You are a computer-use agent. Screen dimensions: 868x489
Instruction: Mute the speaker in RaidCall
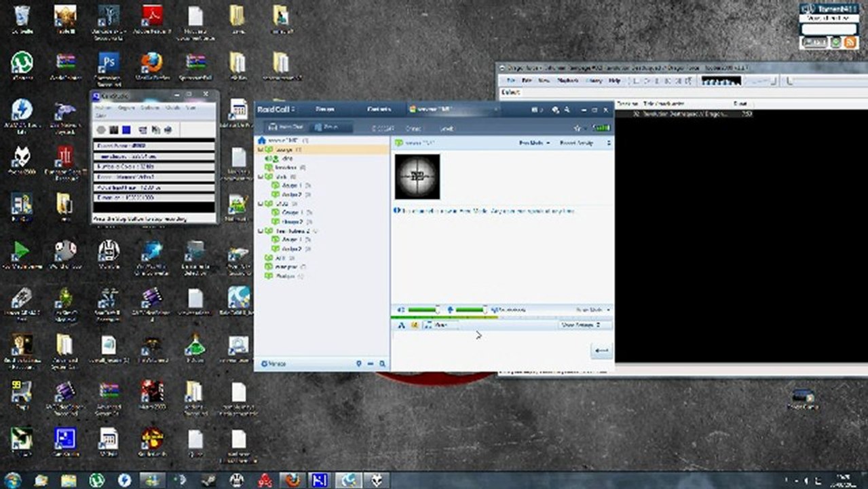(400, 310)
